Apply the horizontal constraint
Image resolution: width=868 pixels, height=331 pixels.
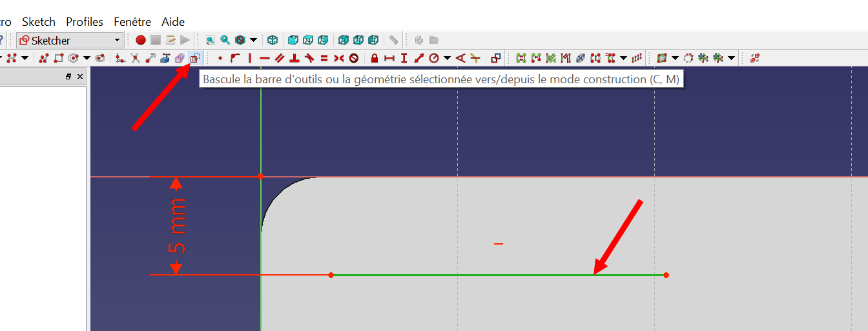tap(264, 58)
